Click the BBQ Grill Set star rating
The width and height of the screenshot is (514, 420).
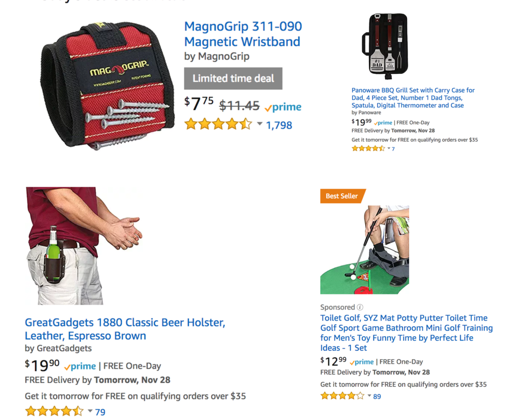pyautogui.click(x=368, y=149)
